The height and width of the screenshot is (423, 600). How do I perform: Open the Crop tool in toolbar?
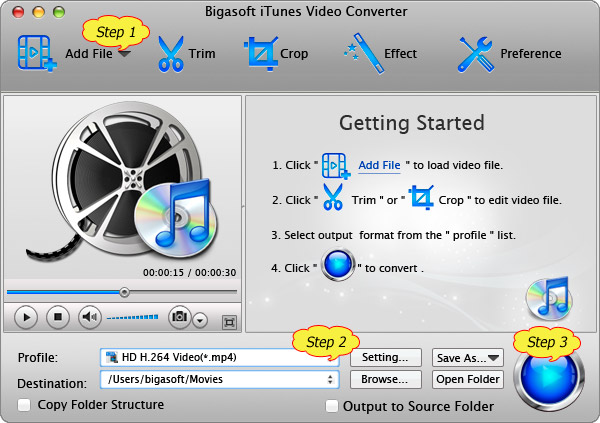[261, 54]
